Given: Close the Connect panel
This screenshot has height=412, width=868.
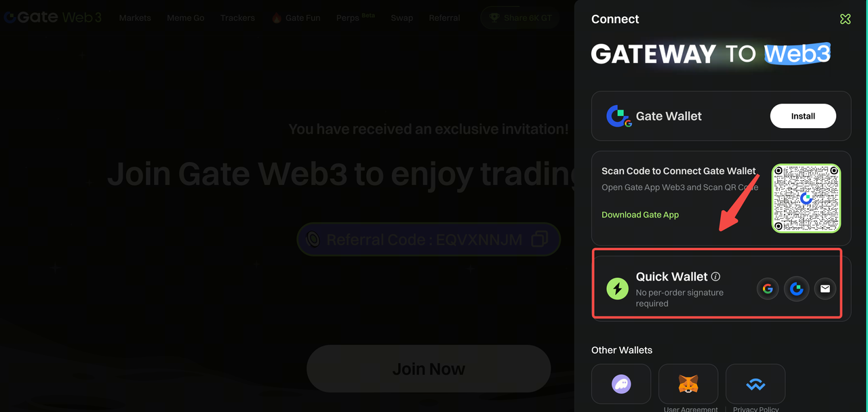Looking at the screenshot, I should [845, 19].
